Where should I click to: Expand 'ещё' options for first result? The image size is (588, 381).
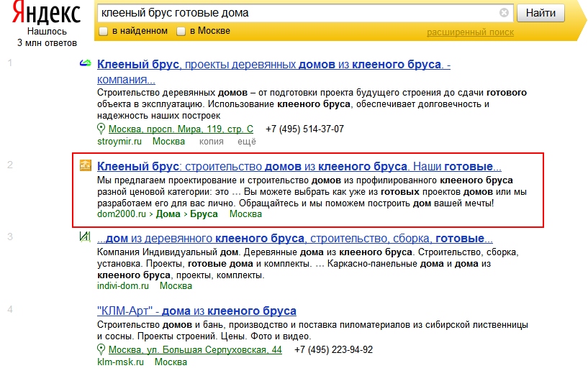[x=247, y=142]
